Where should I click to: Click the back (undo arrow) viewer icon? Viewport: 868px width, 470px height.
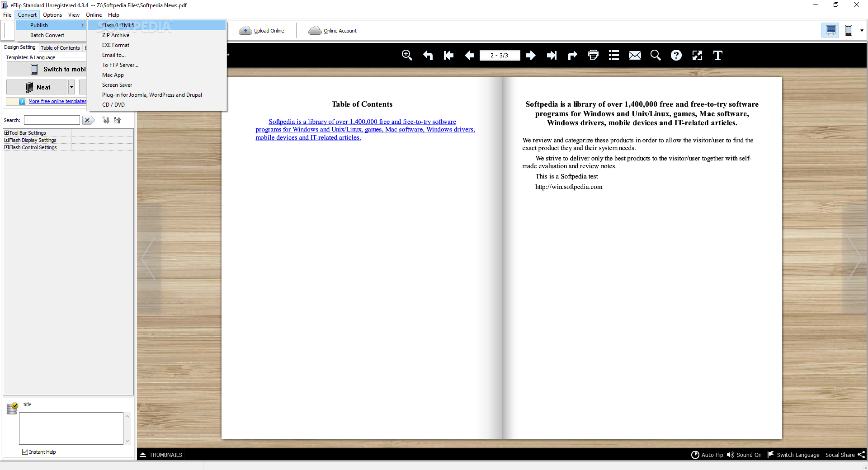pyautogui.click(x=428, y=55)
